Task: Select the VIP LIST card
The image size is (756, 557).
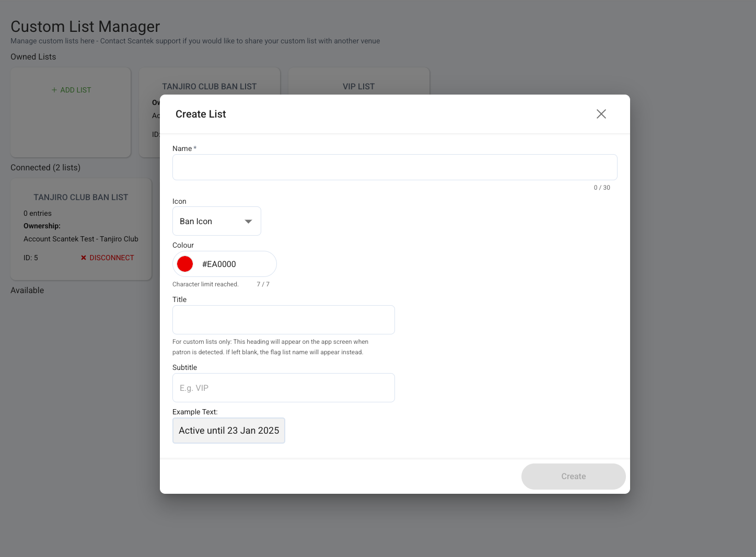Action: coord(358,86)
